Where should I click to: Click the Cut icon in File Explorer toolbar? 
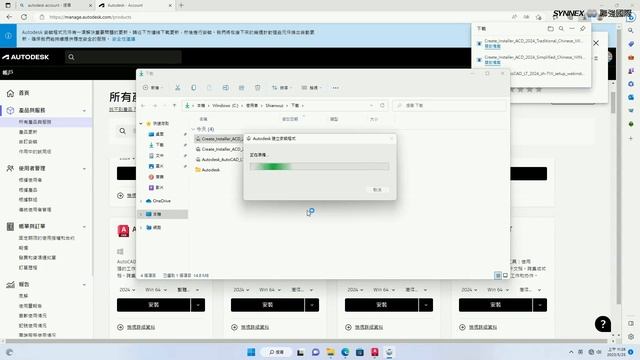[178, 88]
